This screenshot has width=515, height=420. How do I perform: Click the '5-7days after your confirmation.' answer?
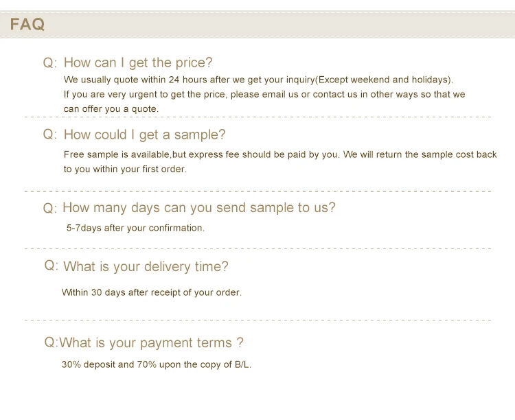point(135,228)
